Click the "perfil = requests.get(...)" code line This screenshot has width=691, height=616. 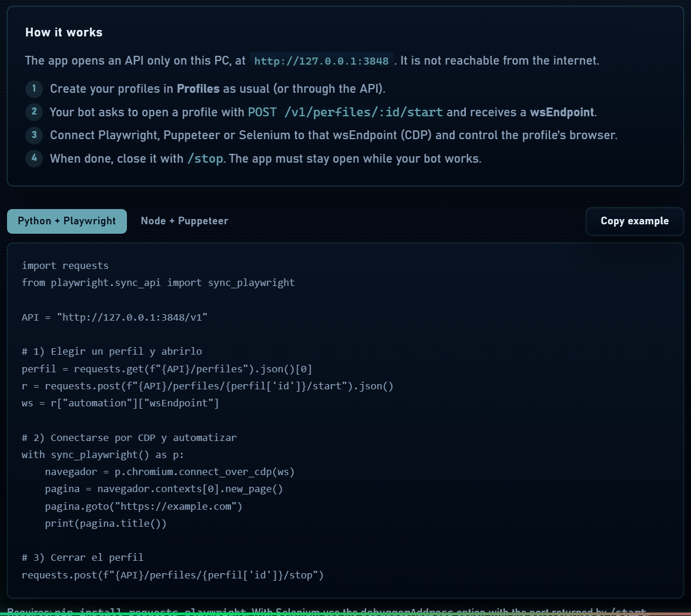point(167,369)
